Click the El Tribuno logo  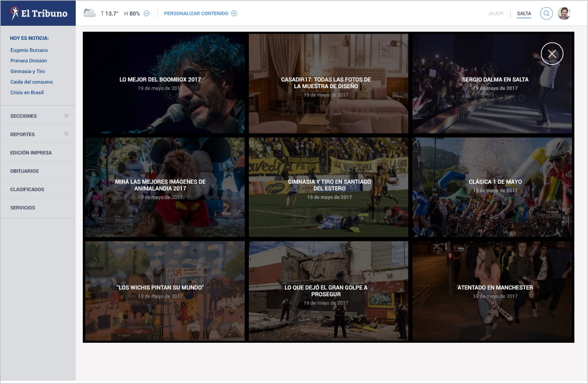(38, 13)
